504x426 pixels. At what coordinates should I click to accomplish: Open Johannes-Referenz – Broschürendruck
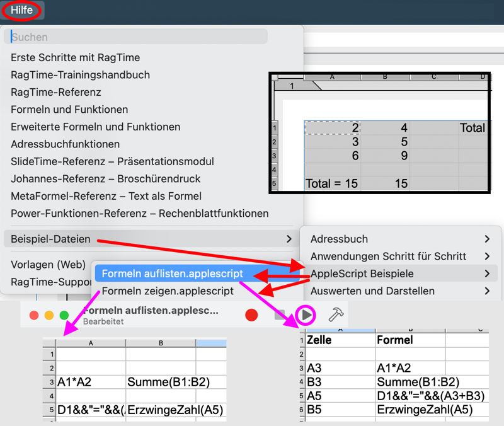105,179
